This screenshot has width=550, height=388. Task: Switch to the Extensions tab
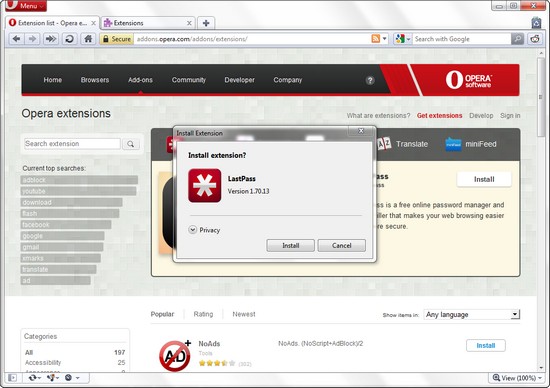click(147, 23)
